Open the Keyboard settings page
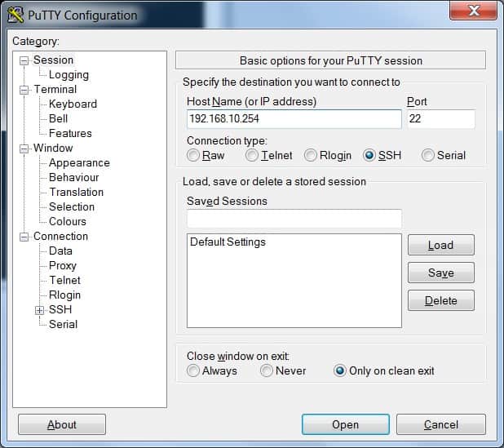The height and width of the screenshot is (448, 504). 73,104
